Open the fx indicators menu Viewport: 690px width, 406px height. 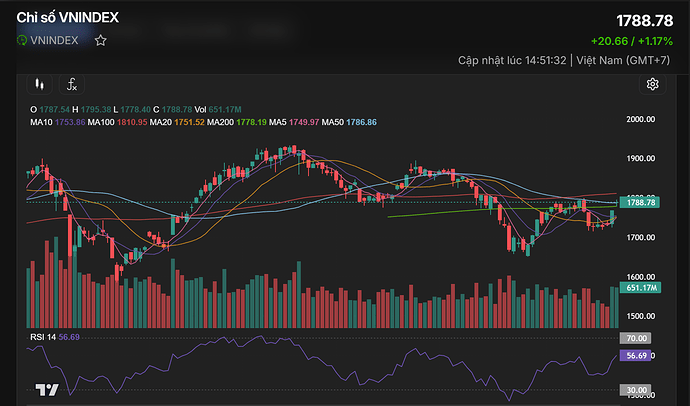[72, 84]
